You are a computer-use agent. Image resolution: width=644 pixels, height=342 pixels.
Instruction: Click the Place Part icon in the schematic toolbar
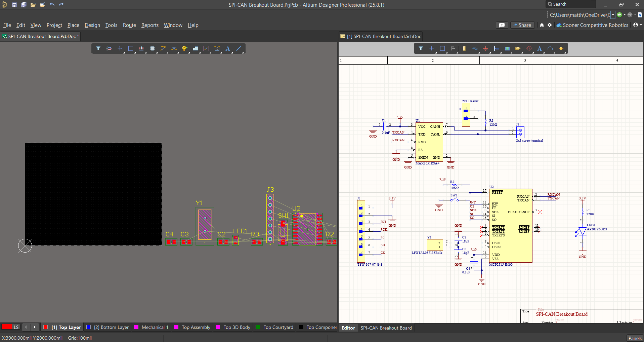point(464,48)
